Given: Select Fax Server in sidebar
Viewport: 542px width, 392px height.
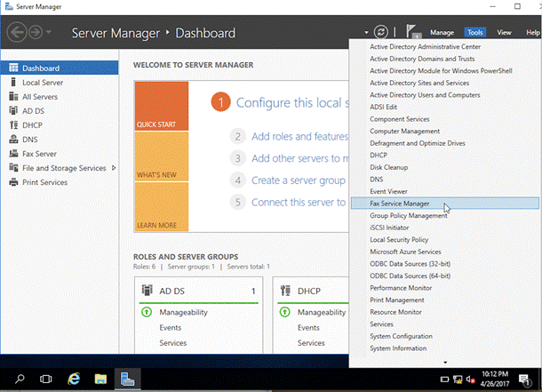Looking at the screenshot, I should pyautogui.click(x=40, y=154).
